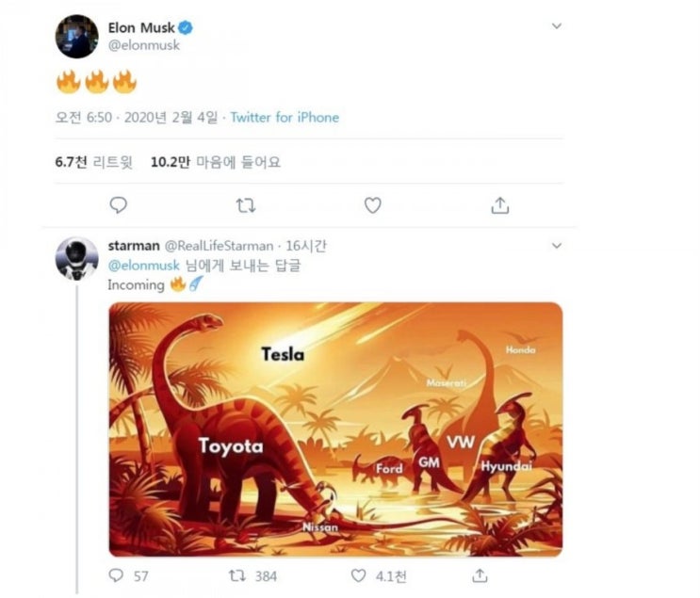Share Elon Musk's tweet via upload icon

[x=500, y=205]
